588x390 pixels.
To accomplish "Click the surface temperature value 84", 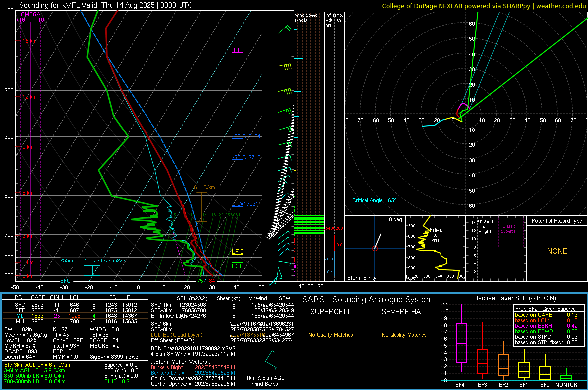I will click(x=212, y=281).
